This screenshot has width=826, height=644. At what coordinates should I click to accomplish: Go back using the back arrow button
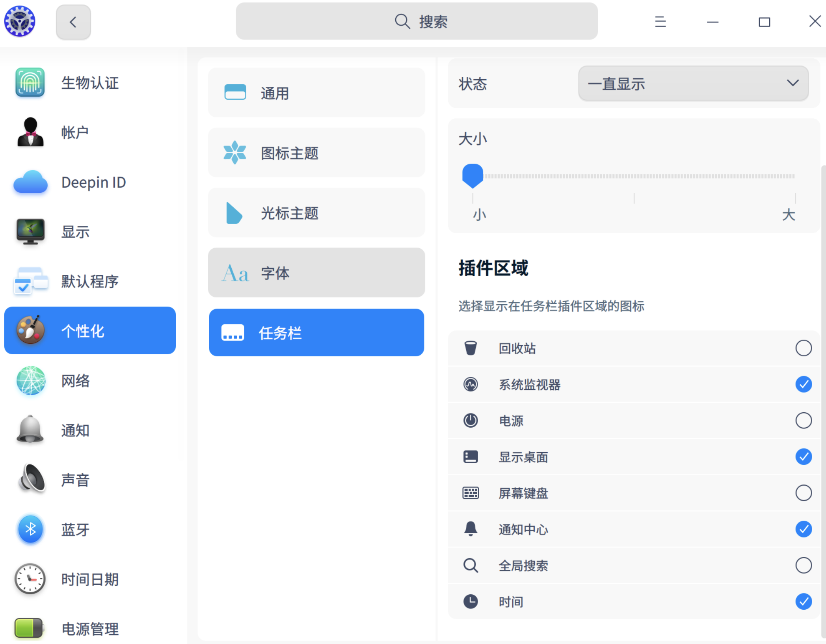coord(73,22)
